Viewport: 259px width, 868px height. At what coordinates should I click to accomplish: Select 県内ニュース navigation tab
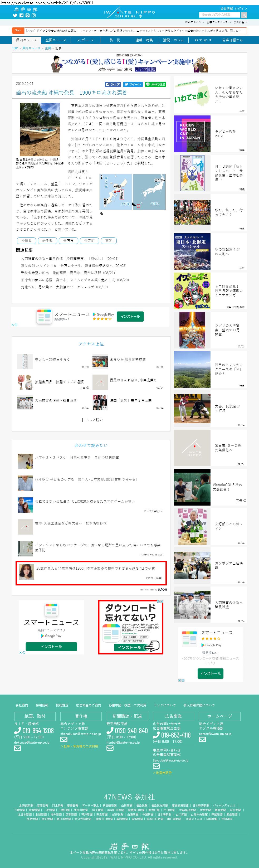pyautogui.click(x=26, y=40)
